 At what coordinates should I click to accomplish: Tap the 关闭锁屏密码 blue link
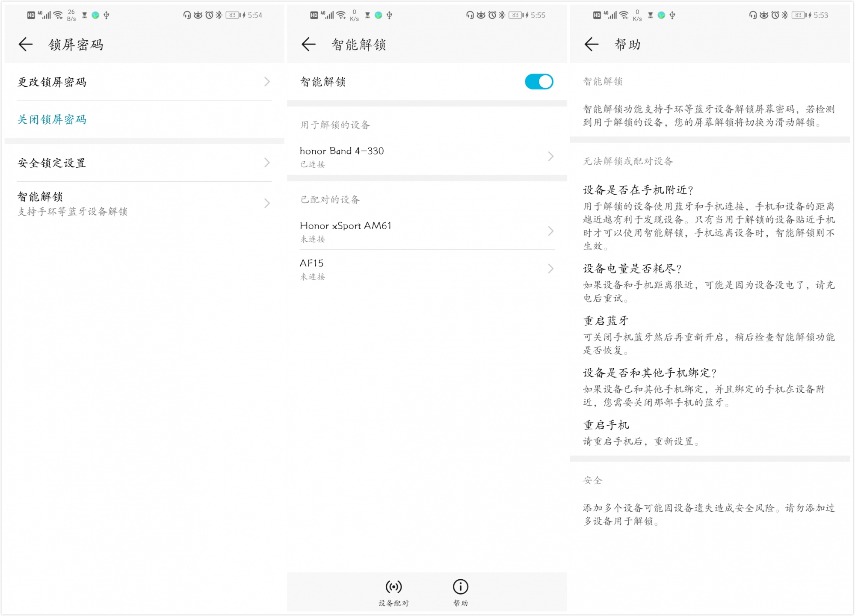point(51,120)
